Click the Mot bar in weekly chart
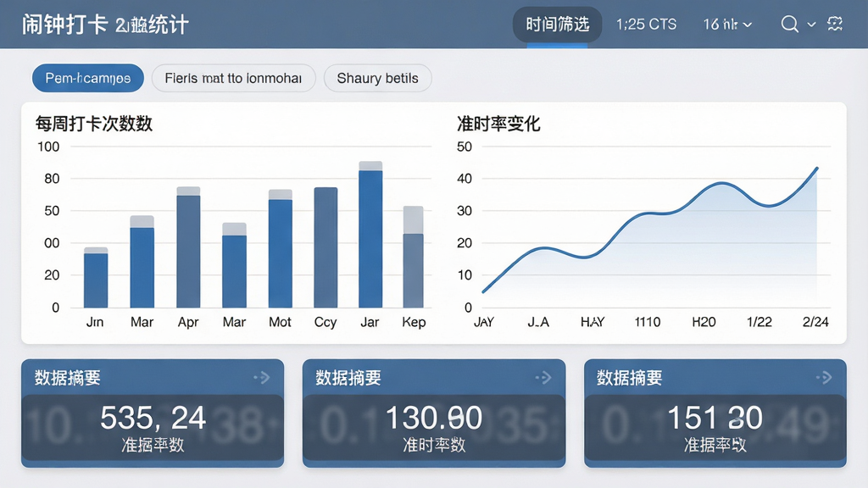Screen dimensions: 868x488 tap(280, 248)
